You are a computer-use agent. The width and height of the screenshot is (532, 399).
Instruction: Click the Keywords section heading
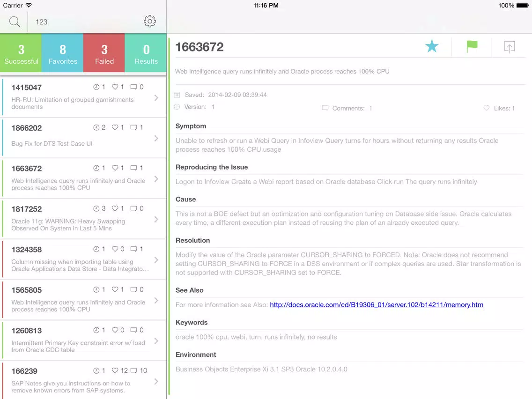point(192,322)
